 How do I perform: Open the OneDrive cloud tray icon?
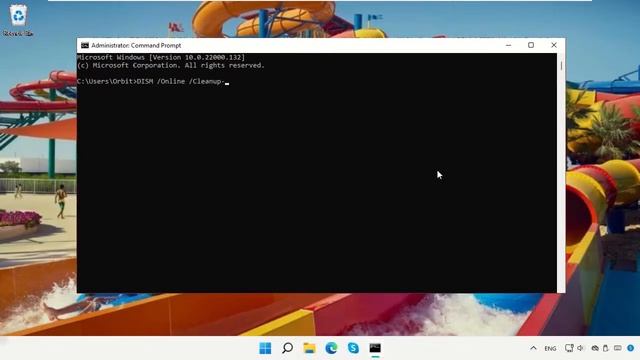tap(595, 348)
